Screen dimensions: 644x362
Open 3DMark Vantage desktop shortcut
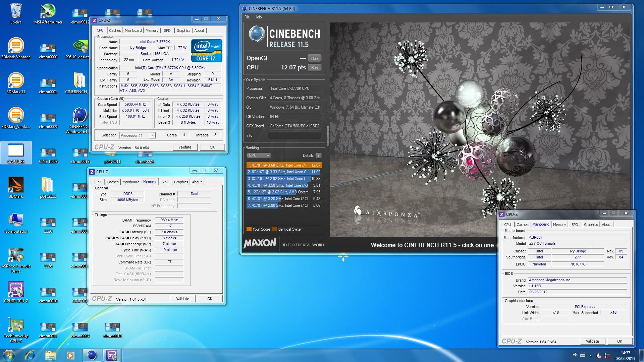click(x=16, y=48)
